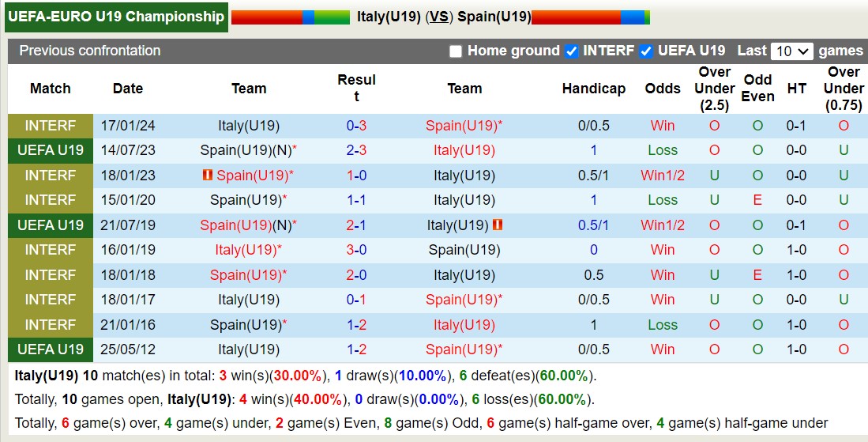This screenshot has width=868, height=442.
Task: Click the Date column header
Action: (x=128, y=89)
